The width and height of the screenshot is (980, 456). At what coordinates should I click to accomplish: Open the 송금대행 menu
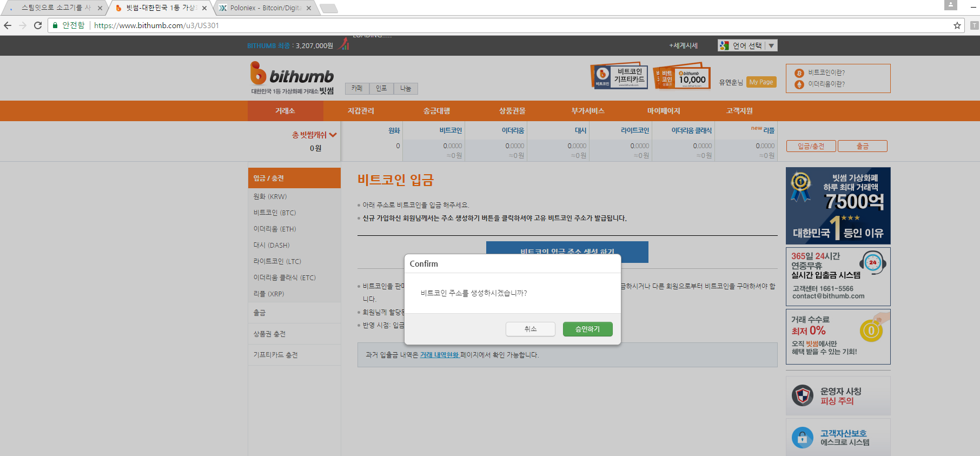436,111
